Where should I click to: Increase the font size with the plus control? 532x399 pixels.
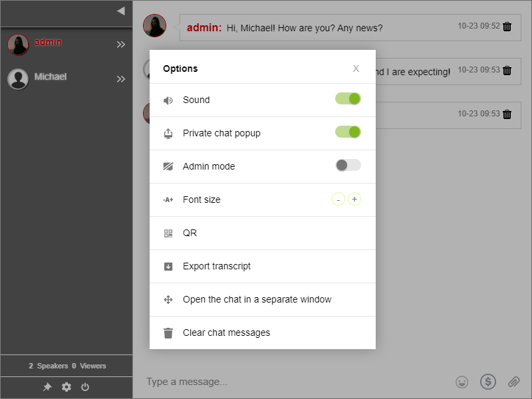[354, 199]
